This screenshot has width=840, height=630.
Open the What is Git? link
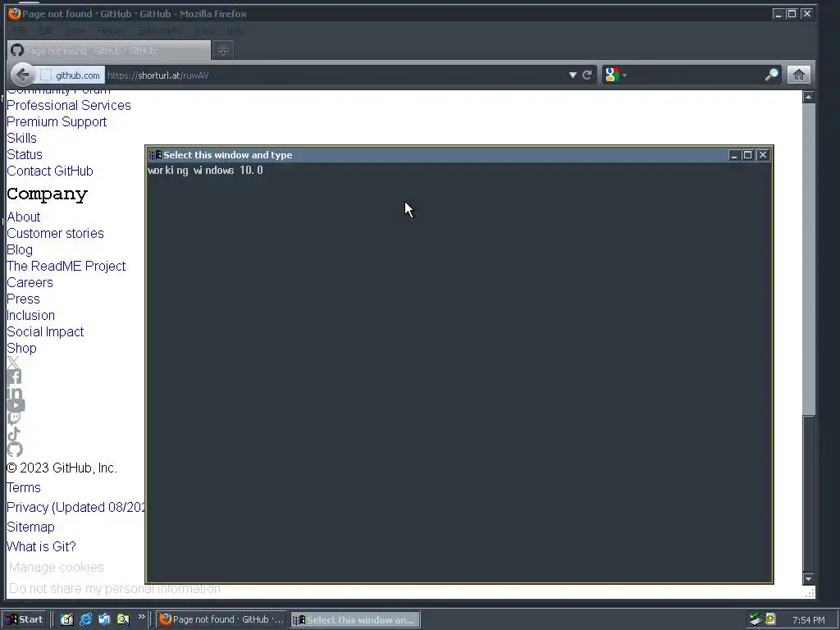point(41,547)
